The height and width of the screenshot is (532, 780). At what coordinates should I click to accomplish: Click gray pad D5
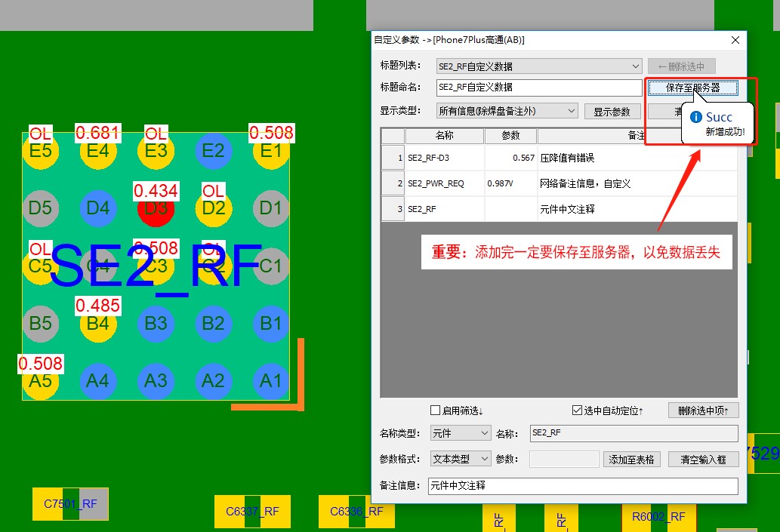(40, 208)
